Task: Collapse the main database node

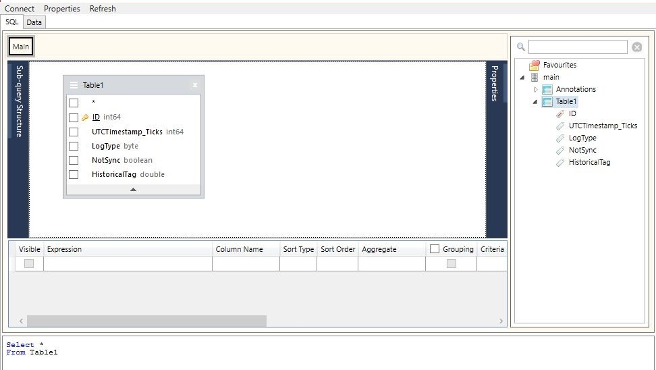Action: coord(522,77)
